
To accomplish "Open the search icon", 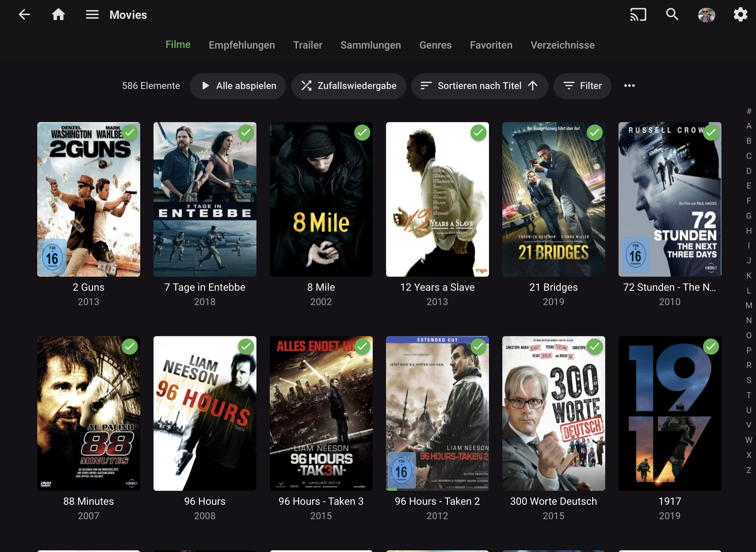I will point(672,15).
